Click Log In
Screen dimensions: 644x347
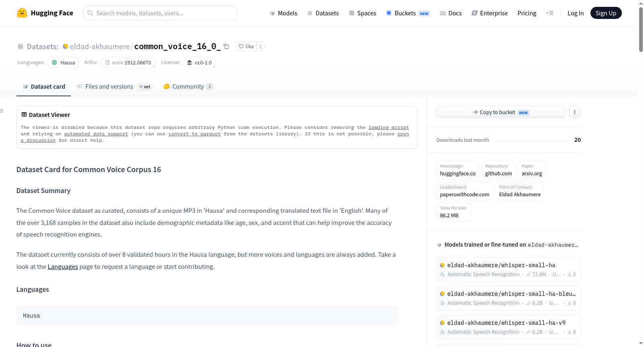click(576, 13)
